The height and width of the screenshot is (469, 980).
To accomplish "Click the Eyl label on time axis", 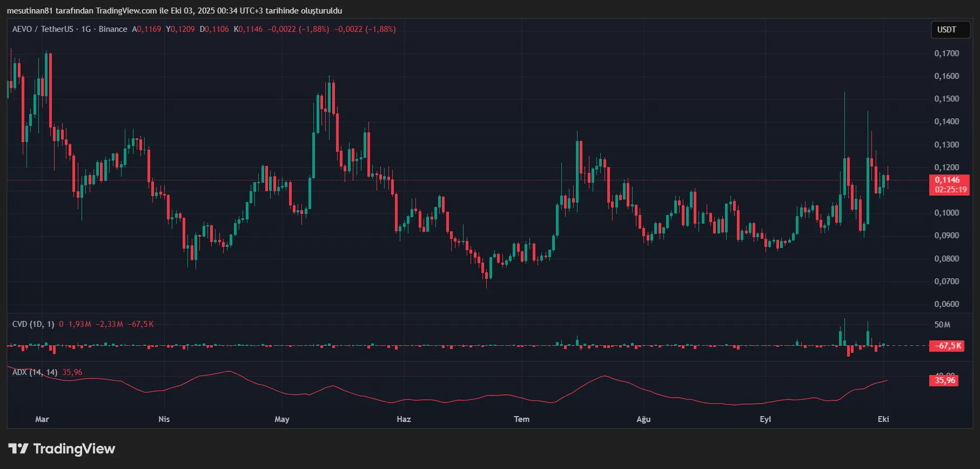I will point(765,419).
